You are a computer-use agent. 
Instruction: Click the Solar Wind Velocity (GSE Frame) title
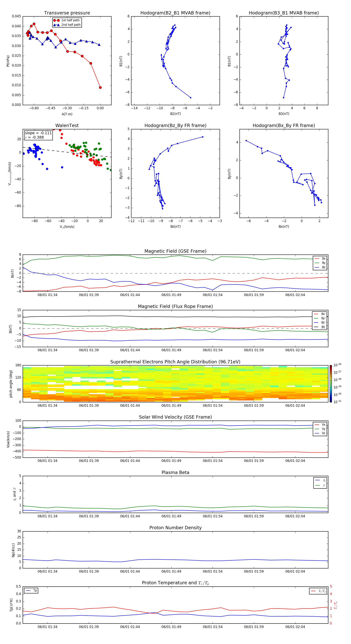pos(175,417)
